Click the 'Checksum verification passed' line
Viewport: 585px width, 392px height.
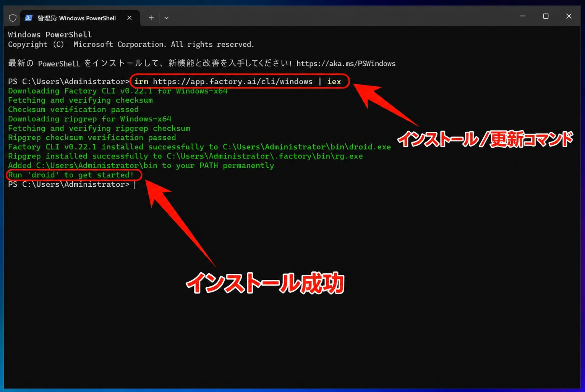click(73, 110)
